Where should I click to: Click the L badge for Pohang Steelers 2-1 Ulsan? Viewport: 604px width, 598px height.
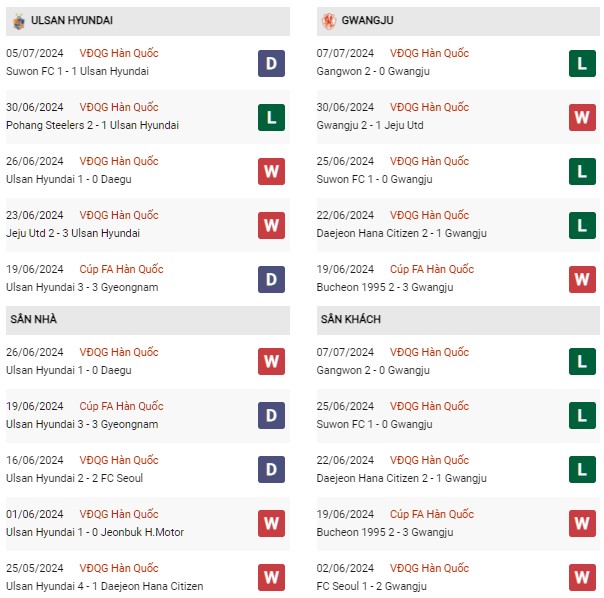click(271, 118)
